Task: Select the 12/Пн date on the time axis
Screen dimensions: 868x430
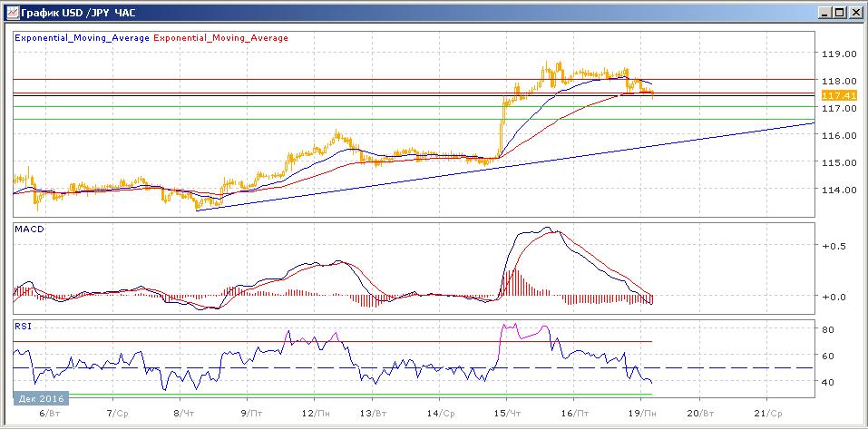Action: 314,411
